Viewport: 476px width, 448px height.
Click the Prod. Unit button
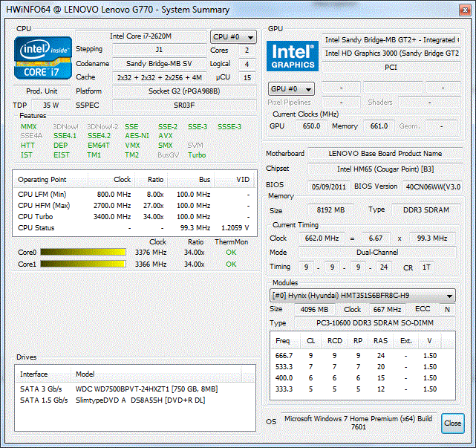pos(42,91)
